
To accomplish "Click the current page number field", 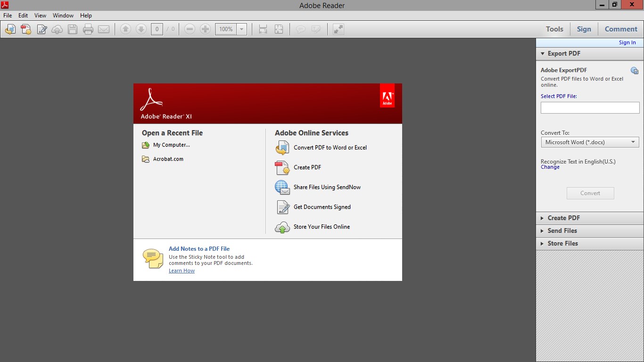I will tap(157, 29).
